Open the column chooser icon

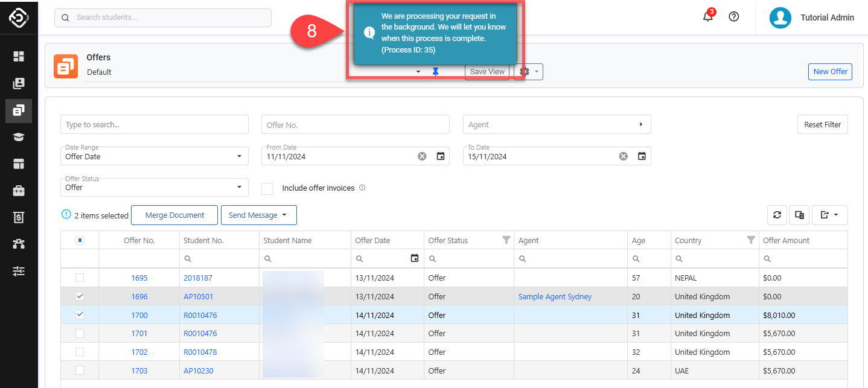(799, 215)
